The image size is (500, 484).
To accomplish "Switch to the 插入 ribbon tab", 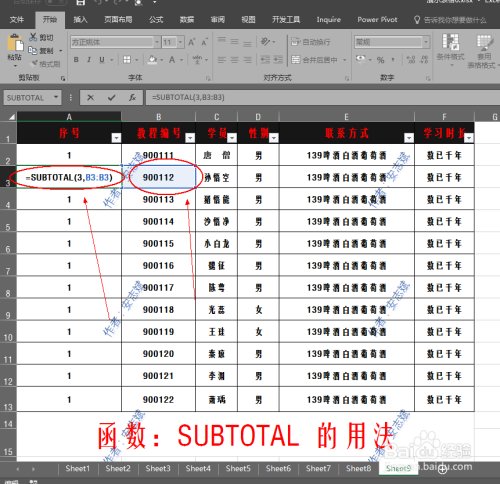I will pyautogui.click(x=80, y=20).
